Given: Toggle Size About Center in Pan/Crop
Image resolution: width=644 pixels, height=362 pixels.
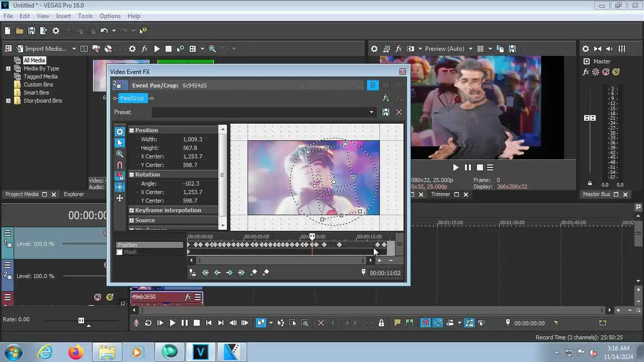Looking at the screenshot, I should pyautogui.click(x=120, y=187).
